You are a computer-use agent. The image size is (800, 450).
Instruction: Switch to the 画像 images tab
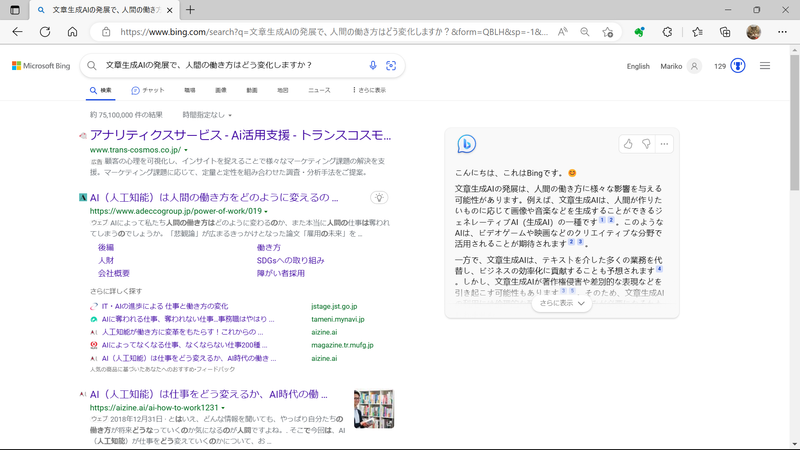pyautogui.click(x=220, y=90)
